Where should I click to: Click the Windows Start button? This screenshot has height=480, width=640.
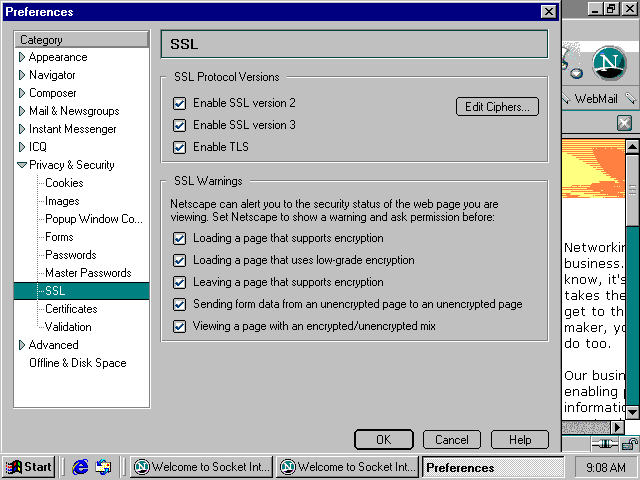(x=28, y=467)
